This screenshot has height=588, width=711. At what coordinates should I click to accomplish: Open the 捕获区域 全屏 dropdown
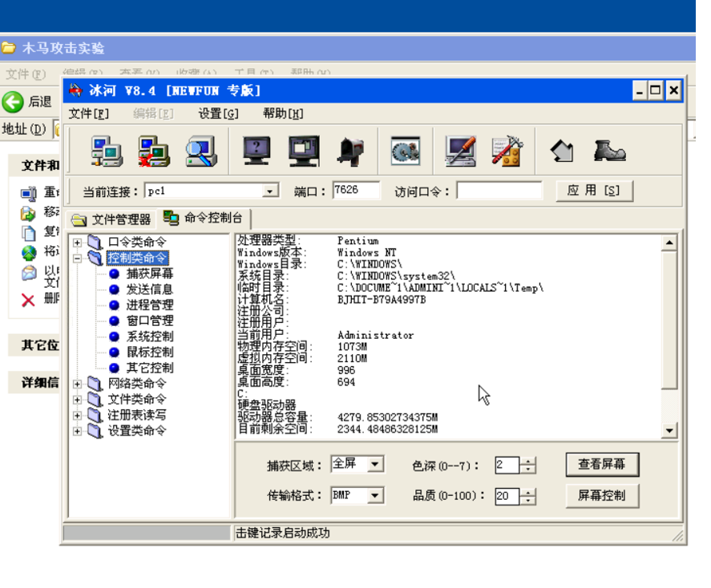(x=374, y=465)
